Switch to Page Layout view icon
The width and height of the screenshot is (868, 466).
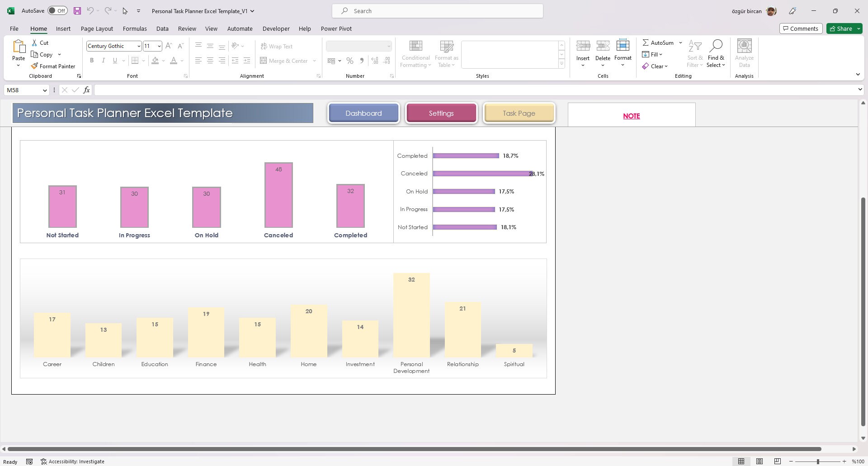coord(759,461)
